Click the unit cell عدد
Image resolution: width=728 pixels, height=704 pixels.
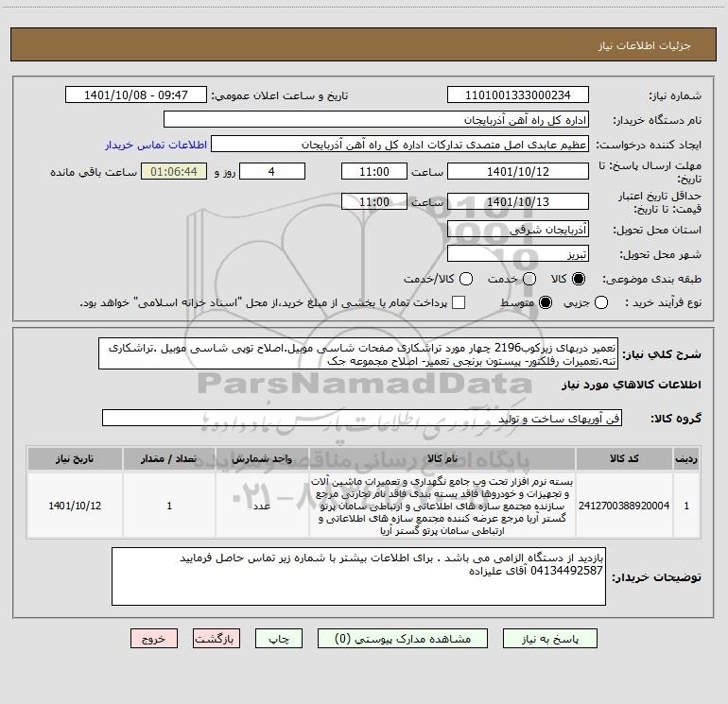tap(262, 506)
